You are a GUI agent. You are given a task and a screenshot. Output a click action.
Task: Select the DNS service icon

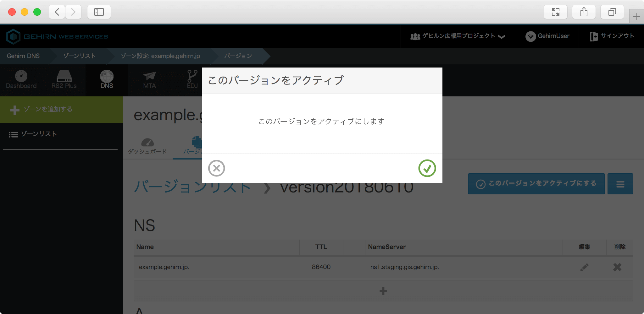[107, 80]
